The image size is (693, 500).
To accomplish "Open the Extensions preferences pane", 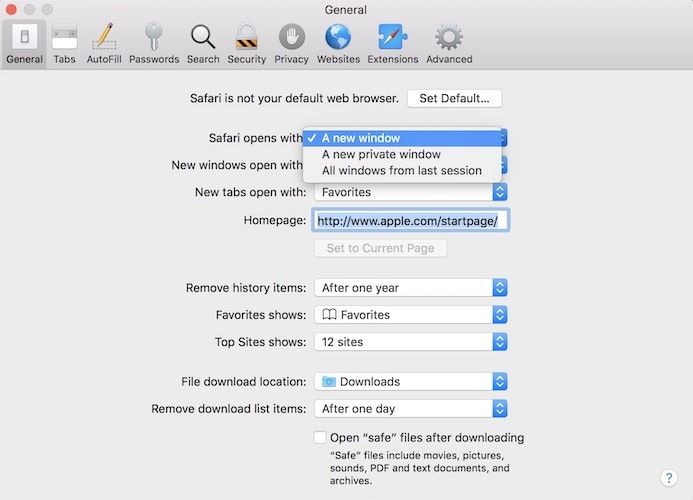I will 392,44.
